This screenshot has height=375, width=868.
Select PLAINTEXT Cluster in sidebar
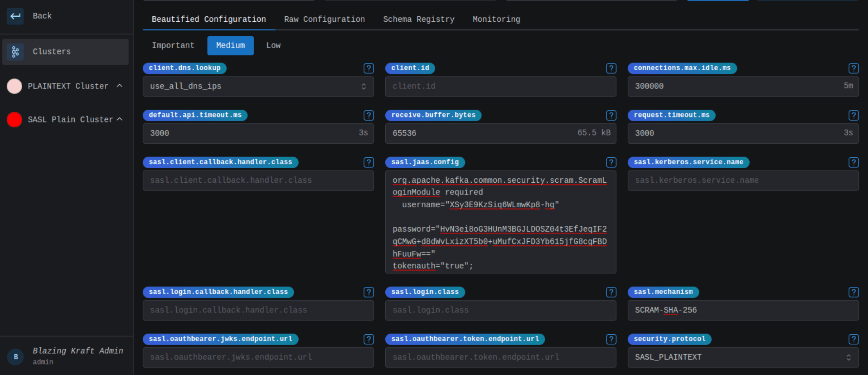click(68, 86)
